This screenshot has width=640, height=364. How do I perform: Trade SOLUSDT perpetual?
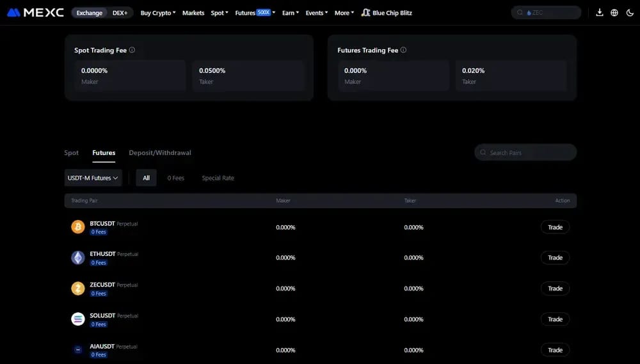(x=555, y=319)
